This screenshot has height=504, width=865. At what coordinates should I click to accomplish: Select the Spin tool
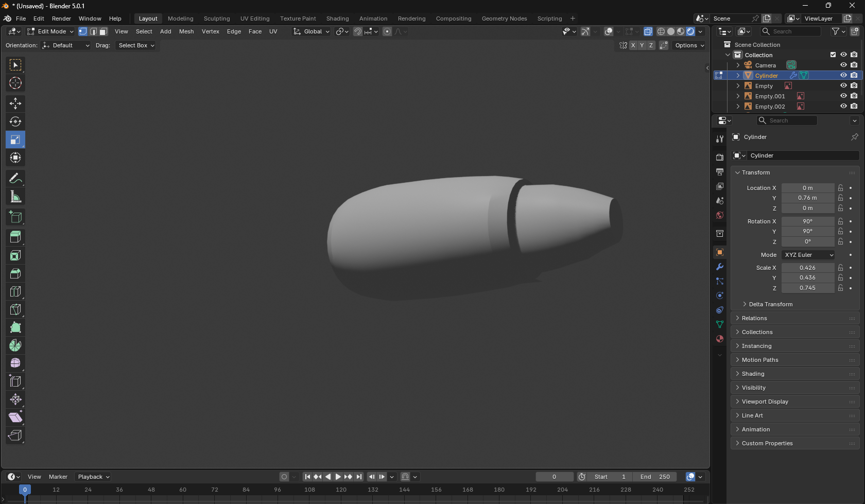15,345
